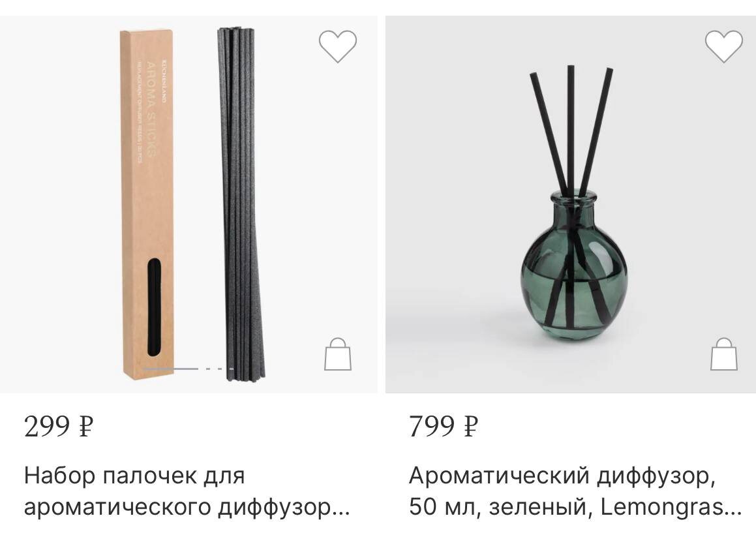
Task: Tap the image carousel indicator on sticks photo
Action: tap(189, 369)
